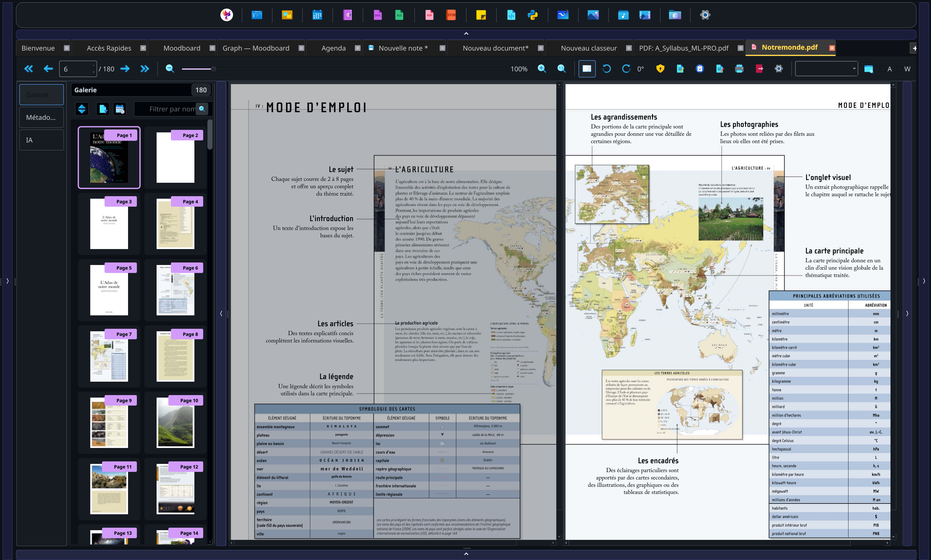The image size is (931, 560).
Task: Open global settings gear in top bar
Action: [x=705, y=15]
